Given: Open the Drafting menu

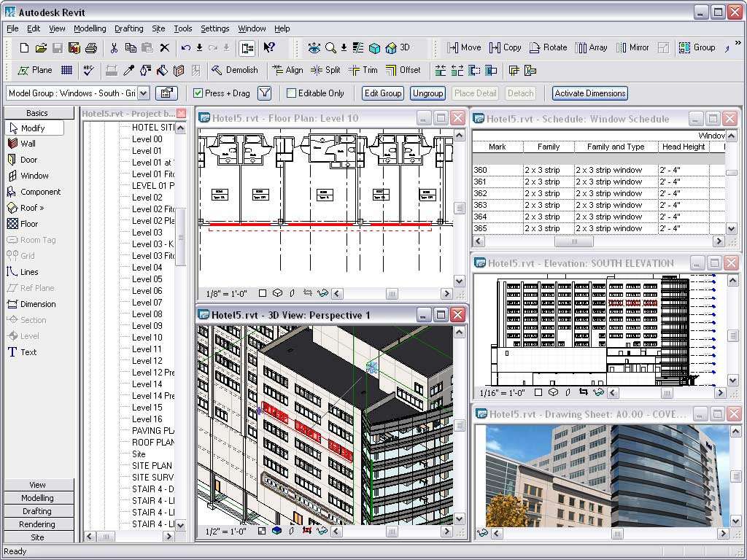Looking at the screenshot, I should click(129, 28).
